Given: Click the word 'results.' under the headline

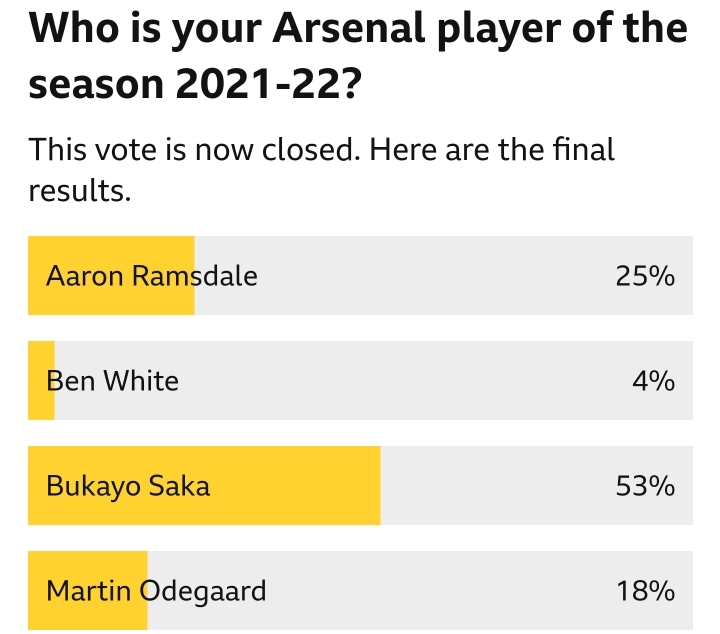Looking at the screenshot, I should coord(80,190).
